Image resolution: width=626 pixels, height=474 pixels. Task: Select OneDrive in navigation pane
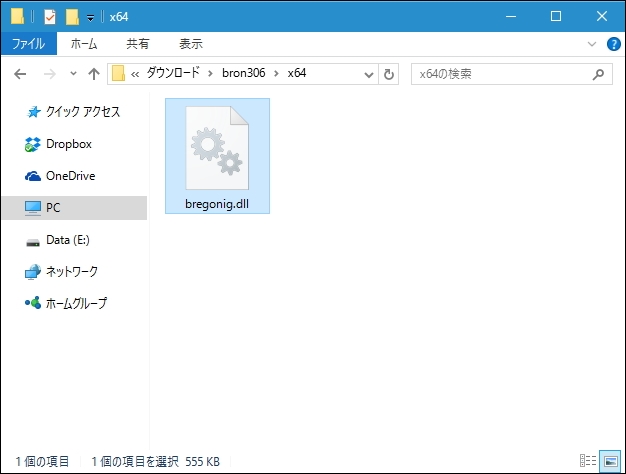(x=71, y=176)
